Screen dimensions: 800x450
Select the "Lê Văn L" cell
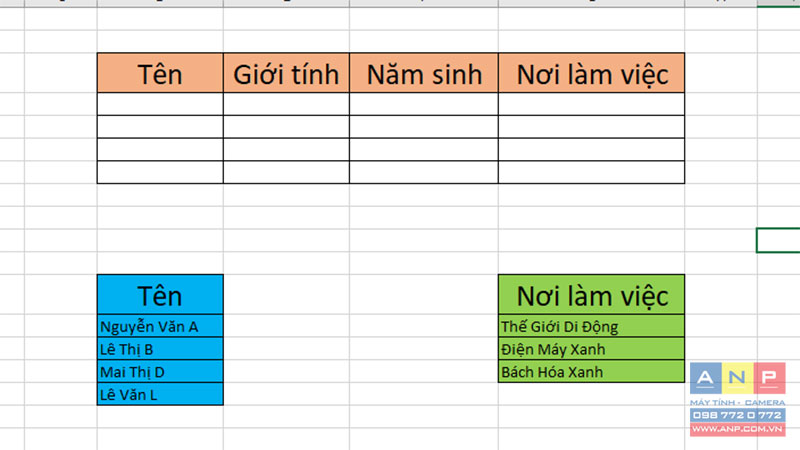pos(160,394)
